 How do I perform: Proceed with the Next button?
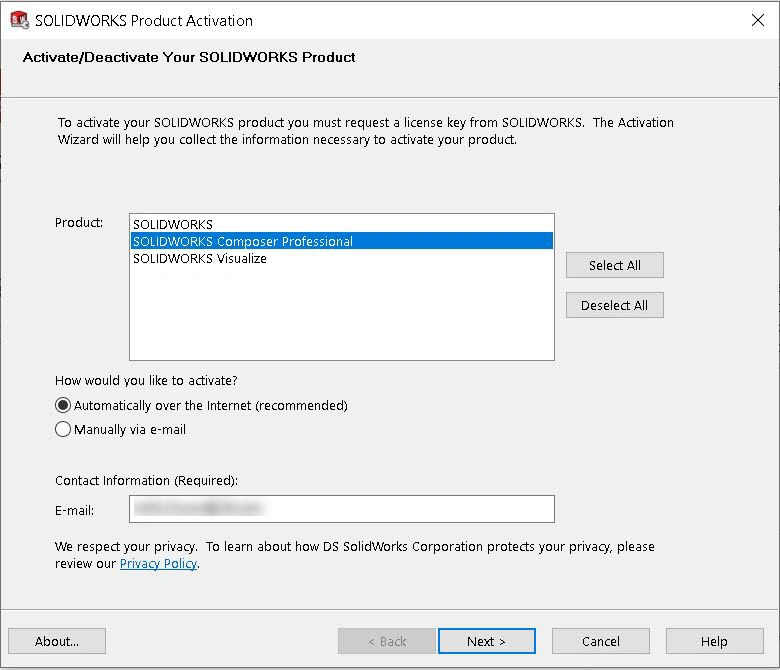pos(486,641)
